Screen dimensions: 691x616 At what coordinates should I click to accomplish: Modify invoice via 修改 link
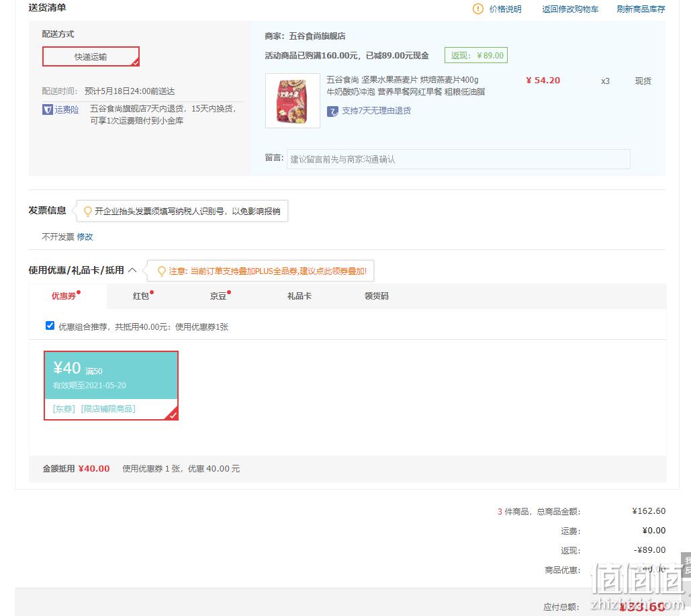coord(85,236)
